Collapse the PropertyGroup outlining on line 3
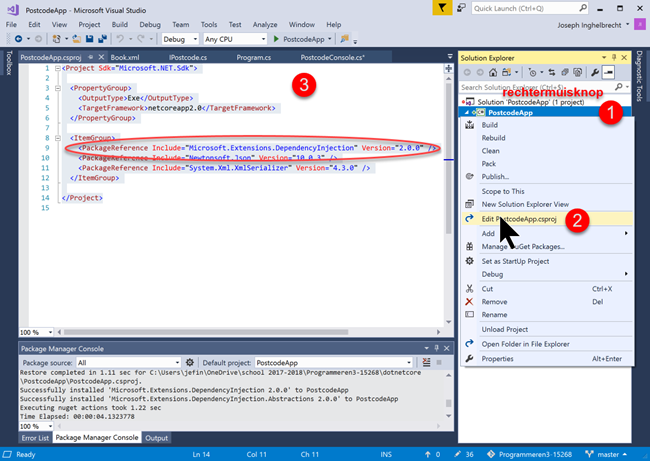650x461 pixels. pyautogui.click(x=58, y=88)
